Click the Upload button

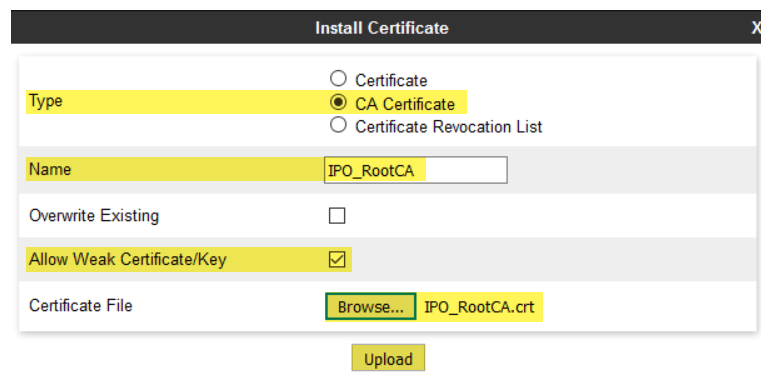[x=388, y=359]
